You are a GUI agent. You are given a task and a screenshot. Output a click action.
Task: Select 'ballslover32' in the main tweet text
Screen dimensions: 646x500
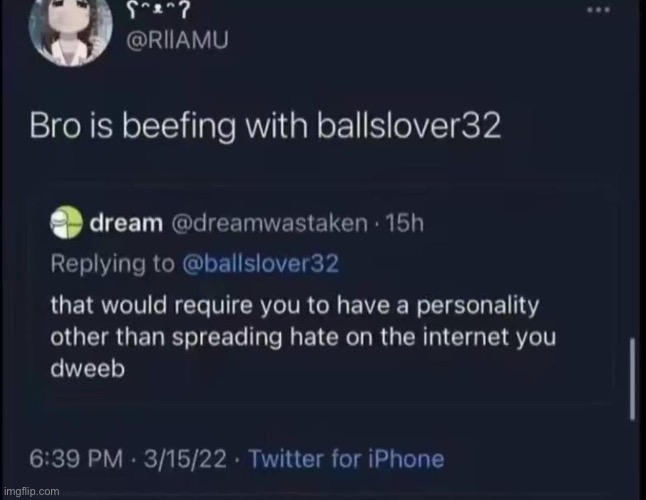[x=409, y=126]
